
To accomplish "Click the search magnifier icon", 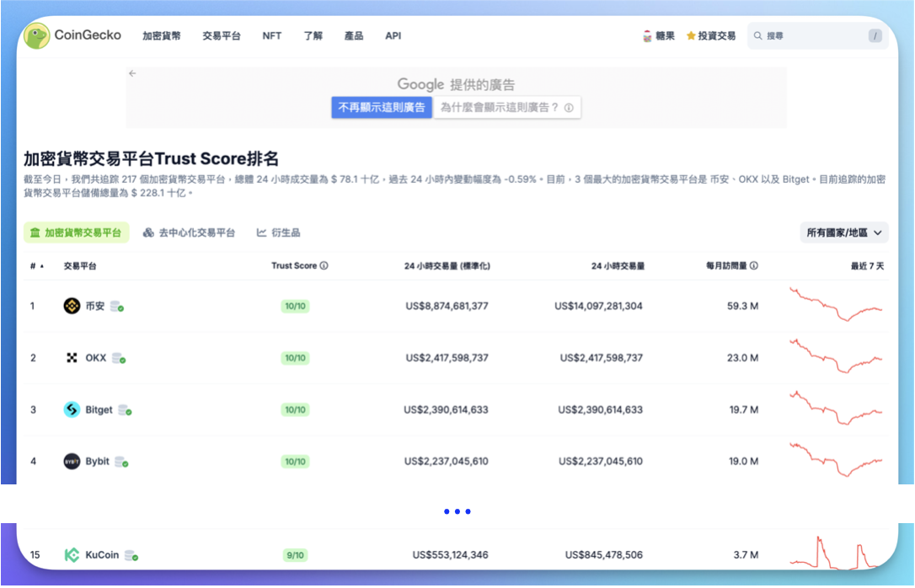I will coord(757,35).
